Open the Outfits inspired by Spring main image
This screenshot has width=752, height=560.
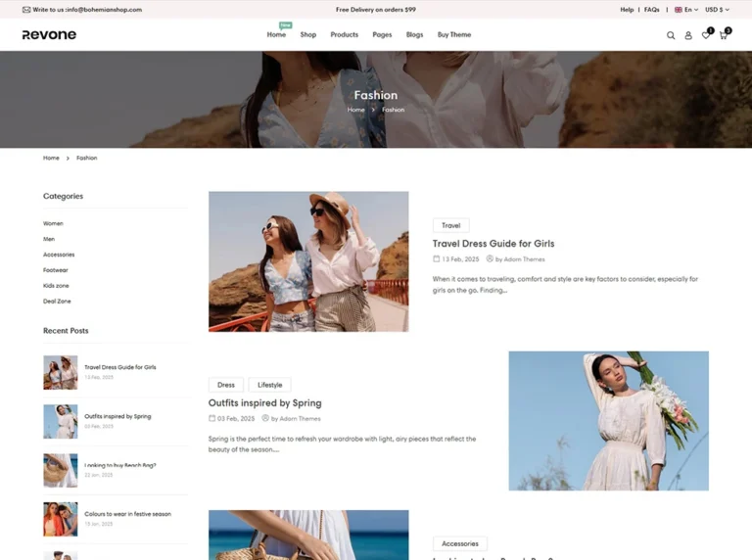point(609,421)
